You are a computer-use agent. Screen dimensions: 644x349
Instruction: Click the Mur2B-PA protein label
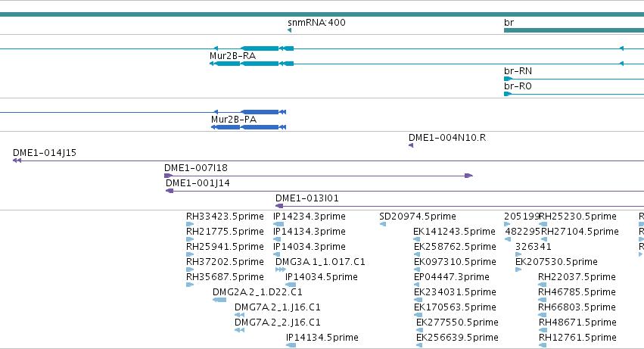tap(234, 120)
